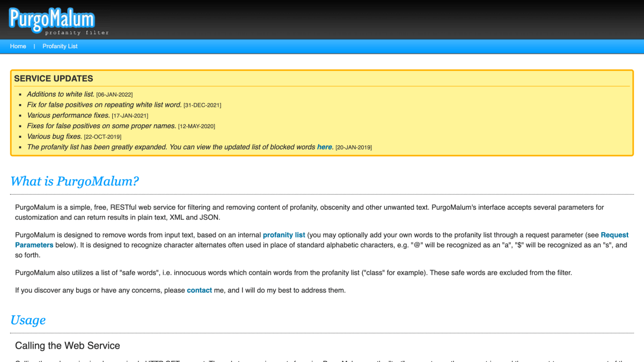Click the [22-OCT-2019] date stamp

pyautogui.click(x=103, y=137)
